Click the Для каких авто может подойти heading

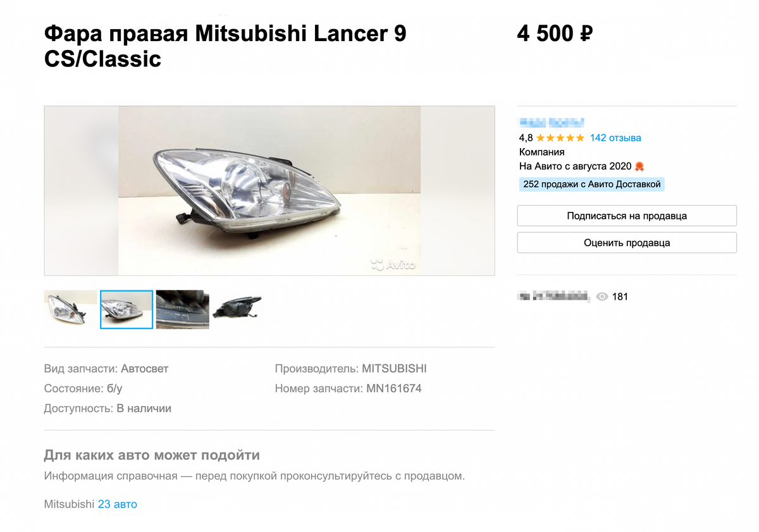152,455
